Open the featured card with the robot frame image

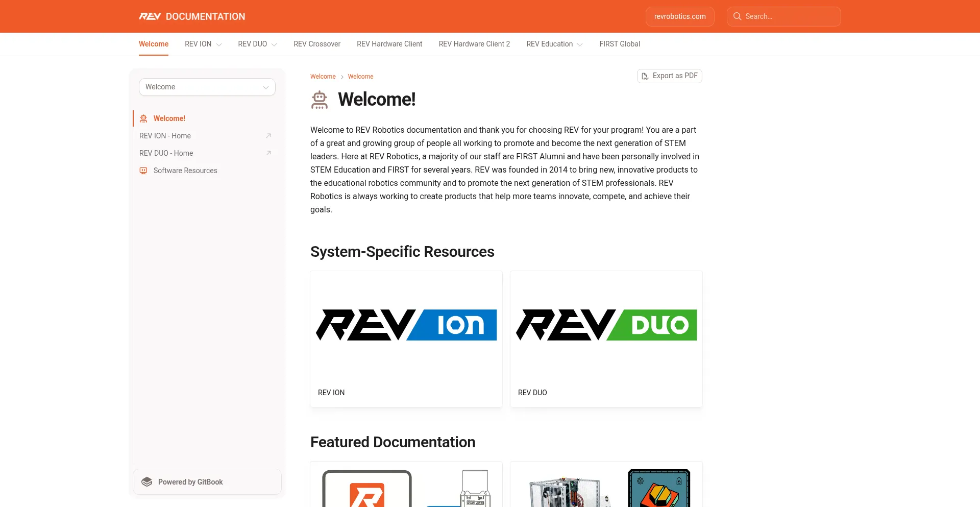(x=606, y=485)
